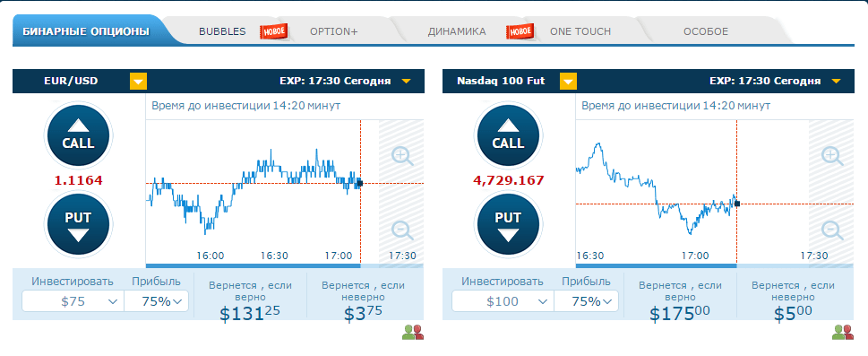Click the НОВОЕ badge next to Динамика
This screenshot has height=356, width=868.
pyautogui.click(x=520, y=31)
